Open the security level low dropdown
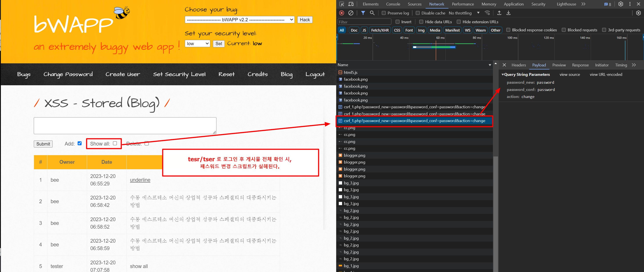Image resolution: width=644 pixels, height=272 pixels. tap(197, 43)
